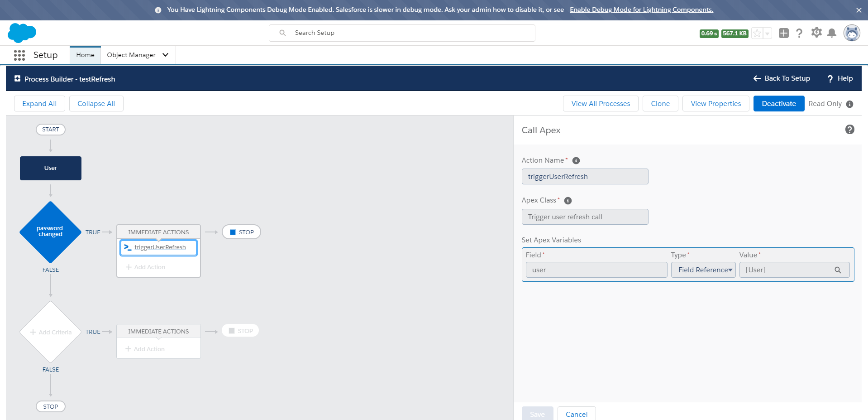868x420 pixels.
Task: Deactivate the testRefresh process
Action: coord(778,104)
